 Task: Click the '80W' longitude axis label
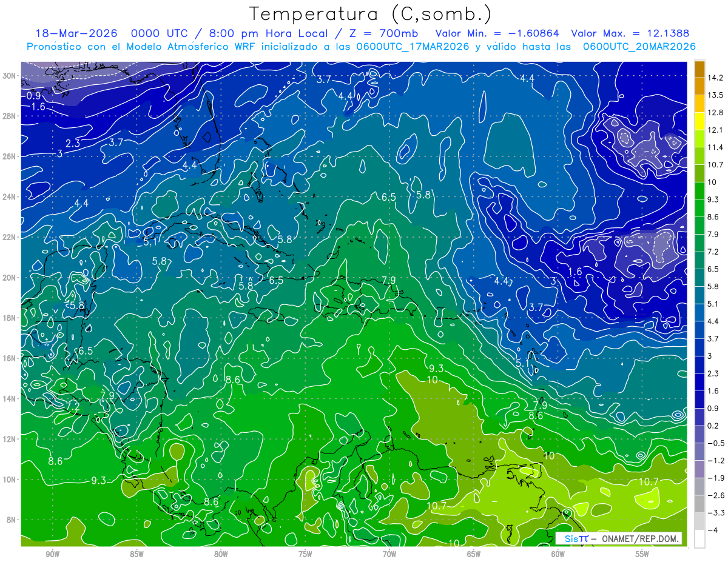(x=221, y=555)
